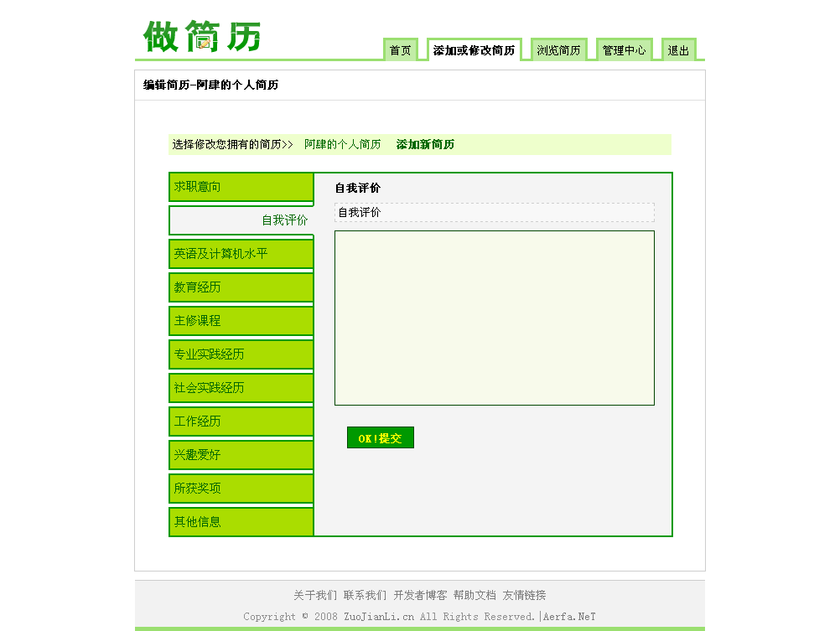Open the 联系我们 footer link
The image size is (840, 631).
click(365, 595)
